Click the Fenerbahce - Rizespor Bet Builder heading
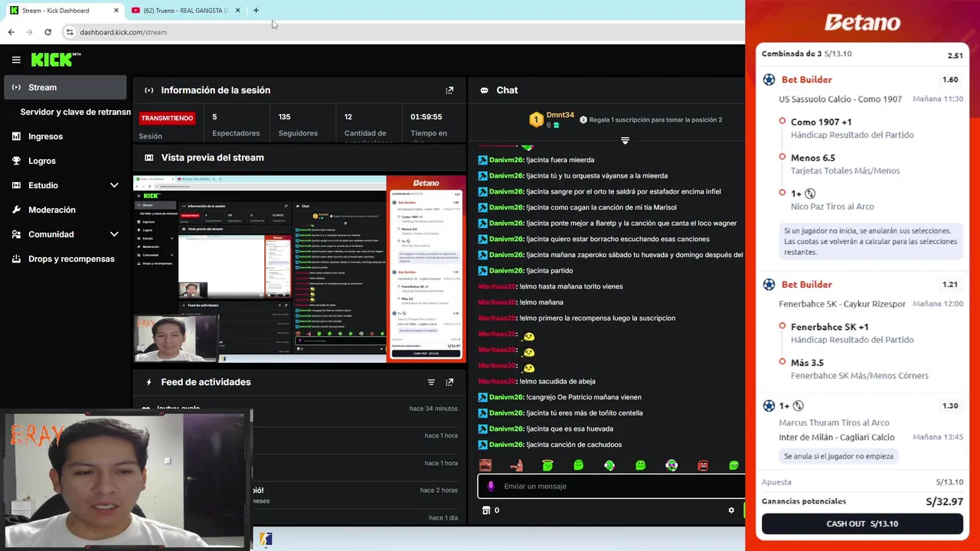 (x=806, y=285)
